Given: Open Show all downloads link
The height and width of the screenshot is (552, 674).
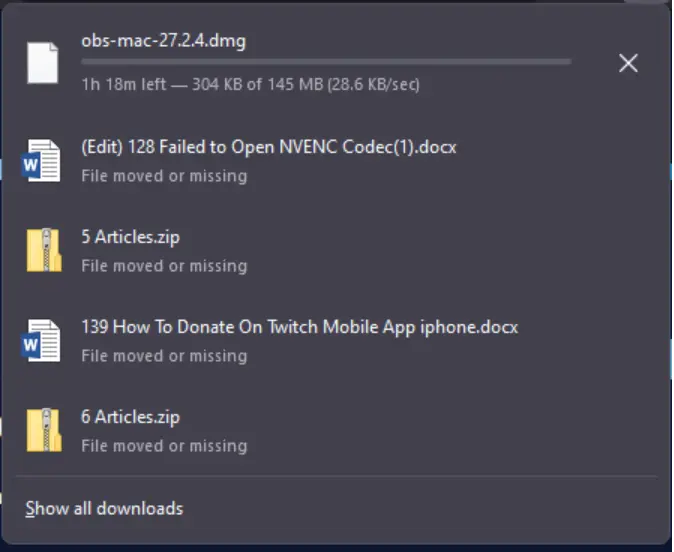Looking at the screenshot, I should click(104, 509).
